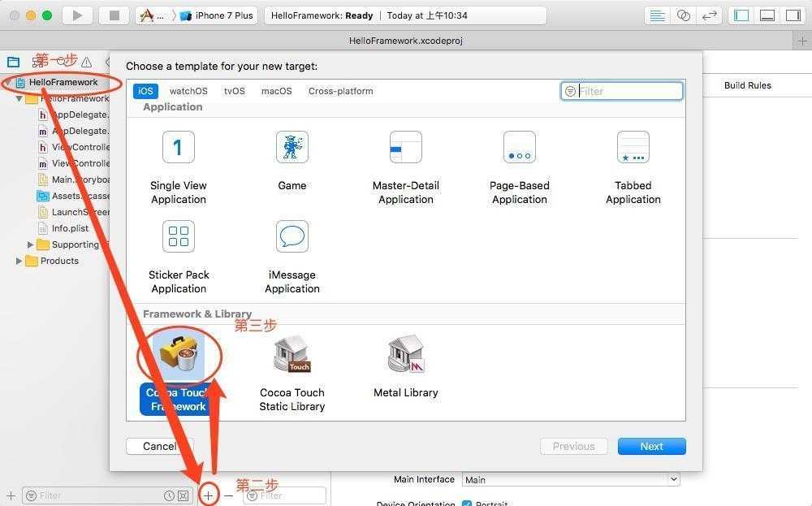Expand the Supporting Files folder

coord(30,244)
